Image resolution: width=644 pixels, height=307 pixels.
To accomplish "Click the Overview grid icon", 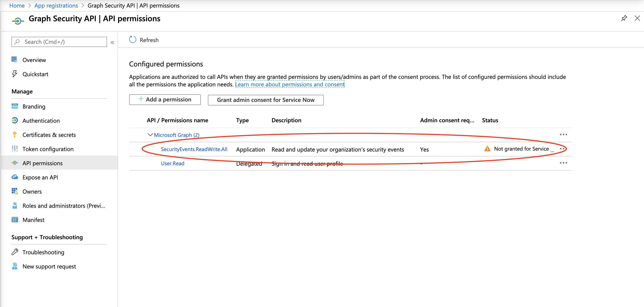I will (x=15, y=60).
